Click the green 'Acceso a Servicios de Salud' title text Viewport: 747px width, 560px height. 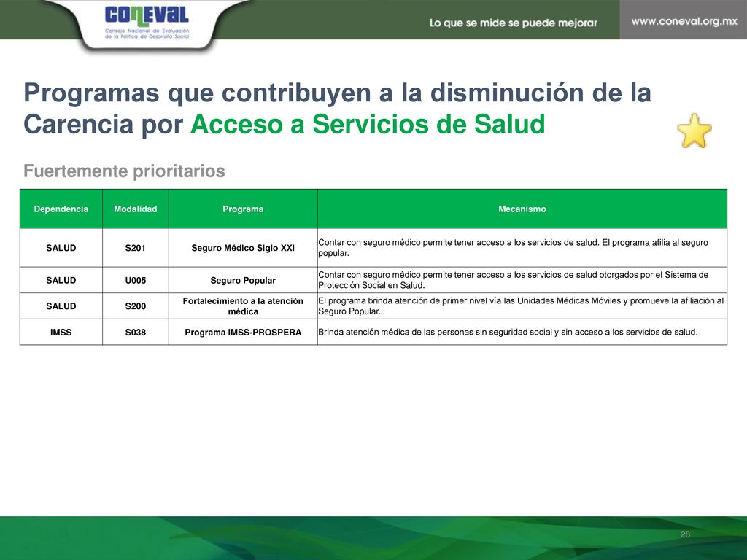(368, 124)
